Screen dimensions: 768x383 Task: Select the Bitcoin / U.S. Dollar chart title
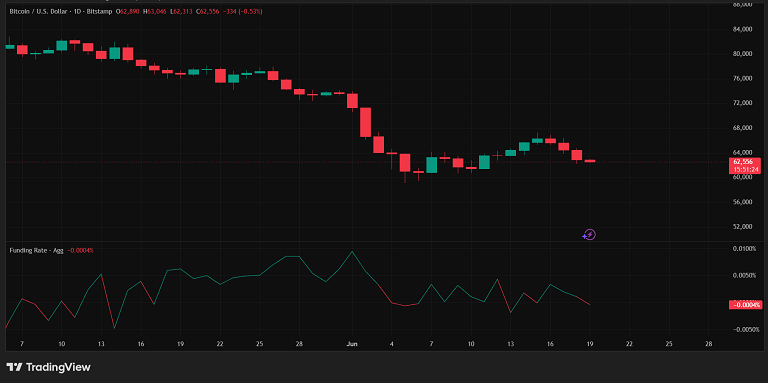click(x=61, y=11)
